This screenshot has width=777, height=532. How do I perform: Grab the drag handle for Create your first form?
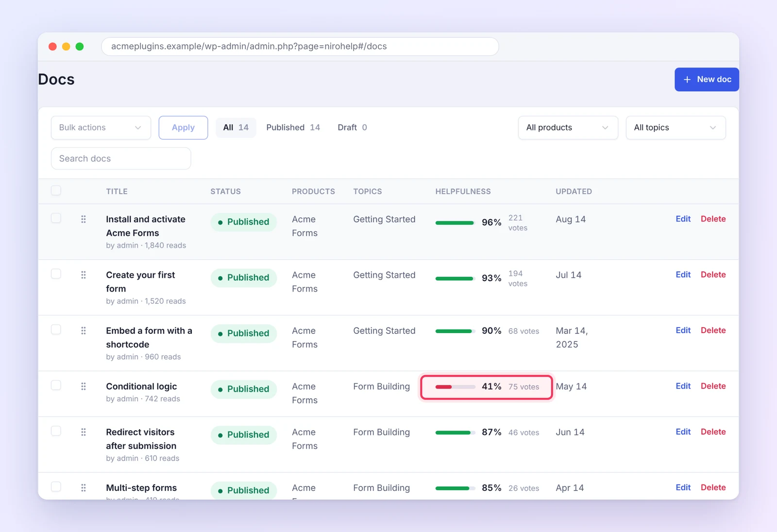point(84,275)
